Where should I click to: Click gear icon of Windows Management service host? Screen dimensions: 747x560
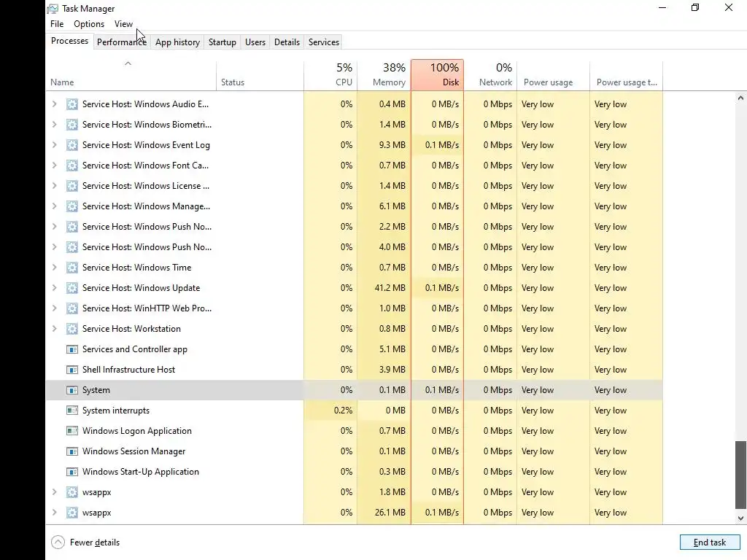pyautogui.click(x=72, y=206)
